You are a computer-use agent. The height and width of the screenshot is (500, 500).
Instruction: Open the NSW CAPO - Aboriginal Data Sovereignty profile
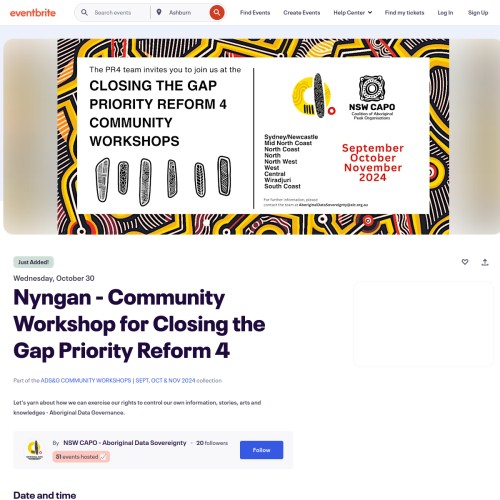[x=125, y=443]
